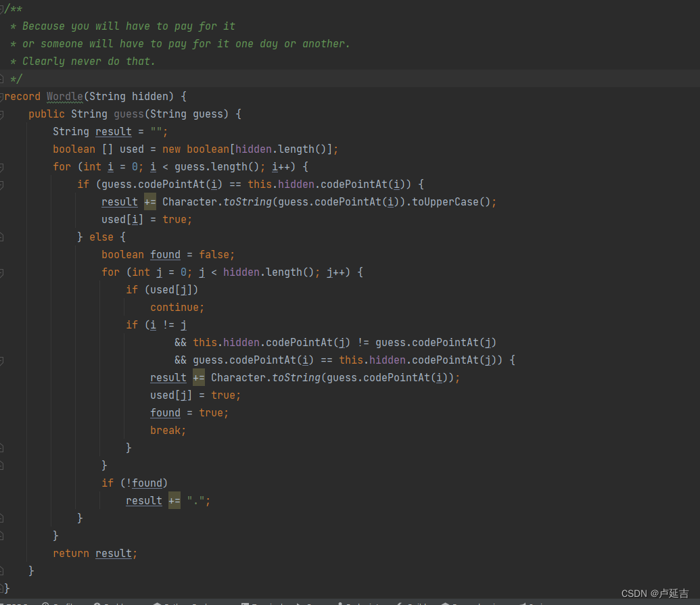Click 'used' in the boolean array declaration
The height and width of the screenshot is (605, 700).
click(132, 149)
